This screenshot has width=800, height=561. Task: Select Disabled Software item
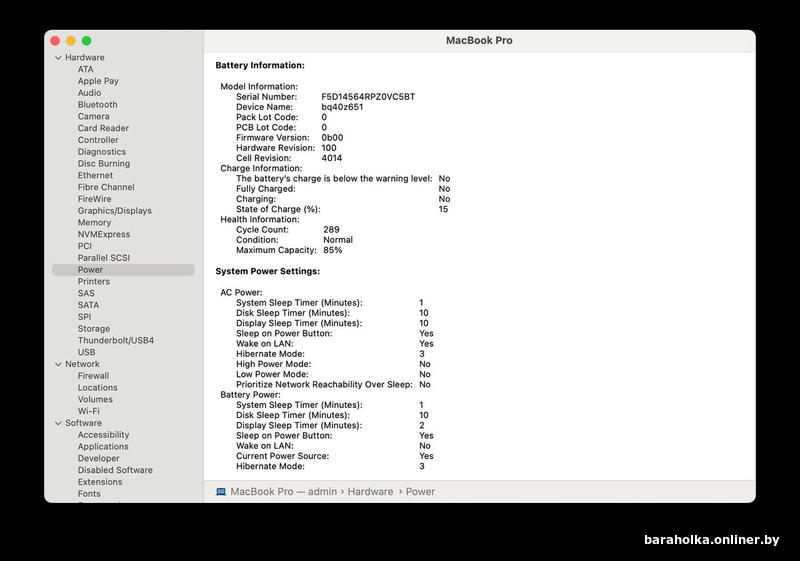tap(115, 470)
